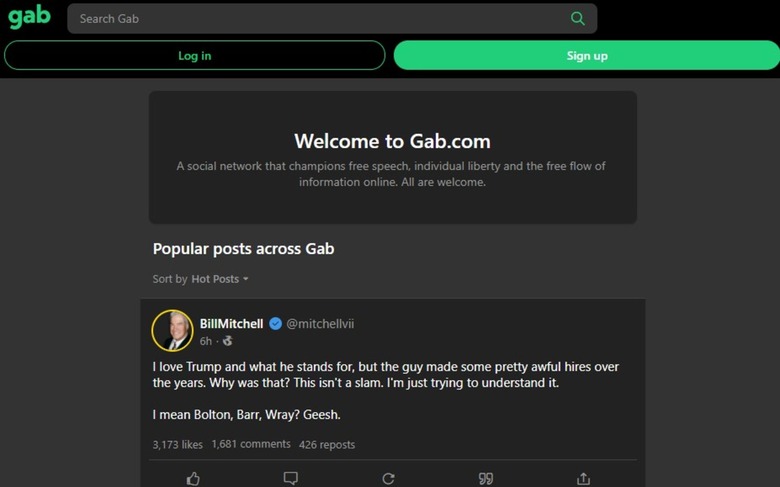The width and height of the screenshot is (780, 487).
Task: Open the Hot Posts sort dropdown
Action: pos(219,279)
